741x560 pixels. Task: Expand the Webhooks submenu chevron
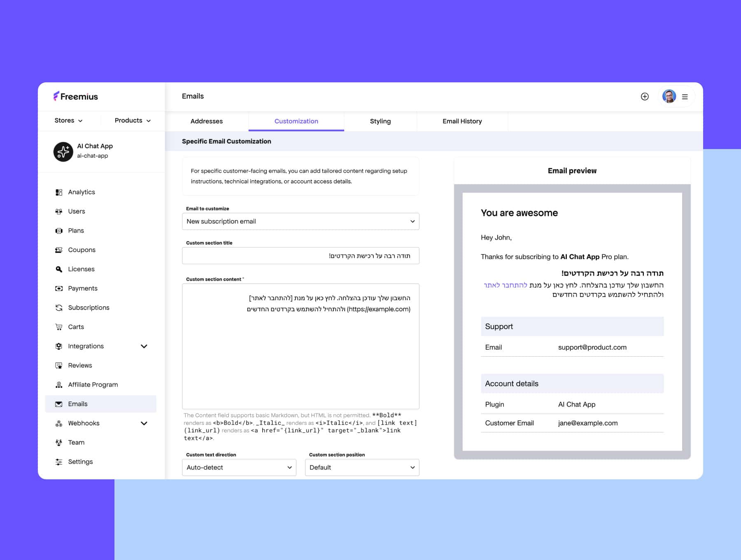(144, 423)
